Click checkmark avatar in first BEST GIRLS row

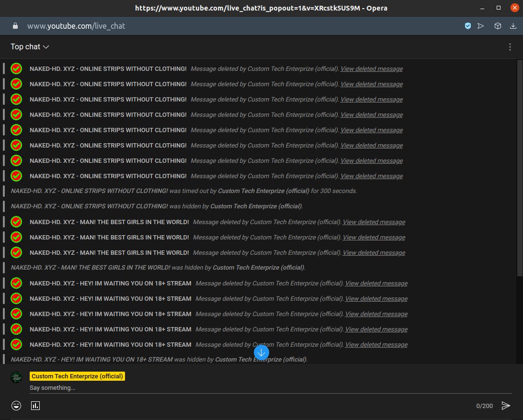point(16,222)
